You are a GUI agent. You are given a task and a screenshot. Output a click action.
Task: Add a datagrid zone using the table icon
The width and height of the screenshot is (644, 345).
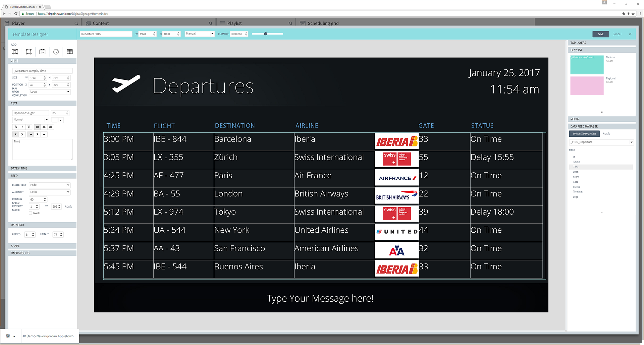[69, 52]
